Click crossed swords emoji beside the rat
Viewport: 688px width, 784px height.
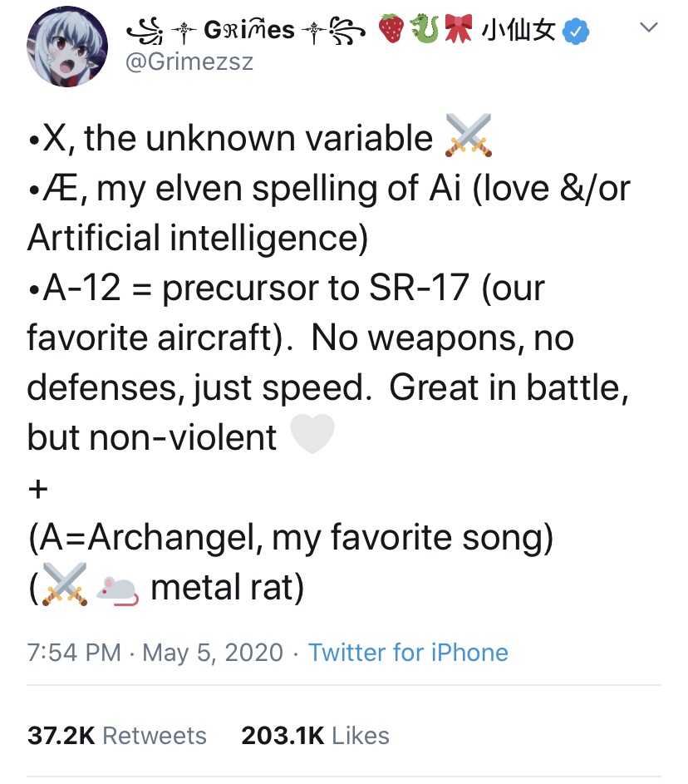coord(65,588)
